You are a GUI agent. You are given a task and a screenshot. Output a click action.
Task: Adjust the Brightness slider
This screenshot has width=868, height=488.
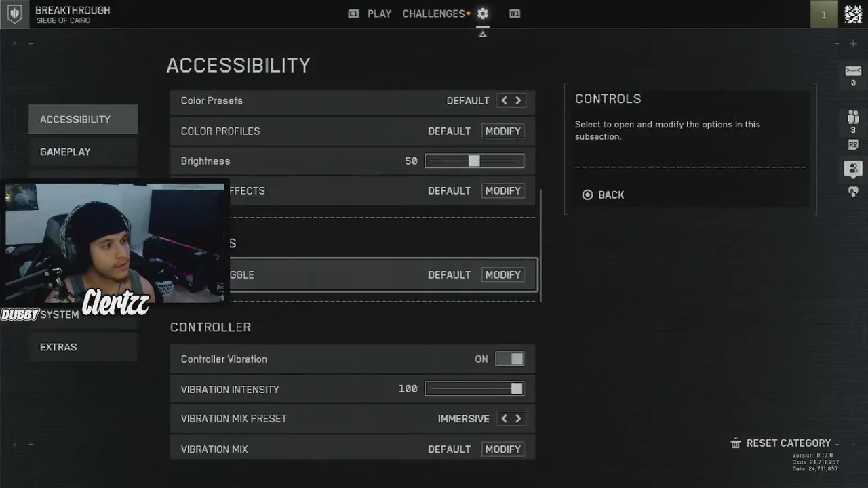(x=475, y=161)
